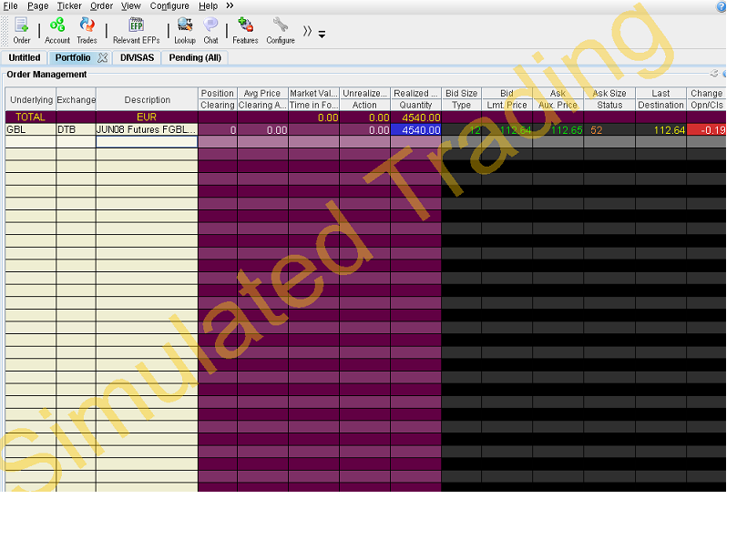Click the highlighted 4540.00 realized cell
This screenshot has width=747, height=560.
pyautogui.click(x=416, y=129)
